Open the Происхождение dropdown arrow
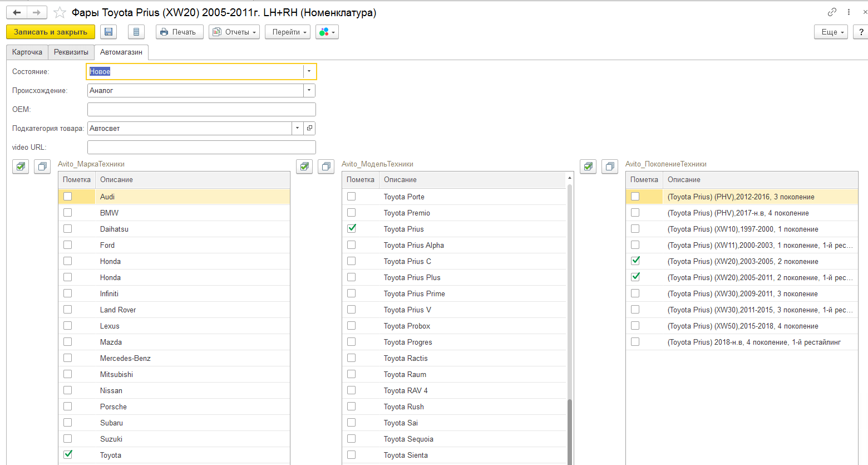The image size is (868, 465). pos(309,90)
